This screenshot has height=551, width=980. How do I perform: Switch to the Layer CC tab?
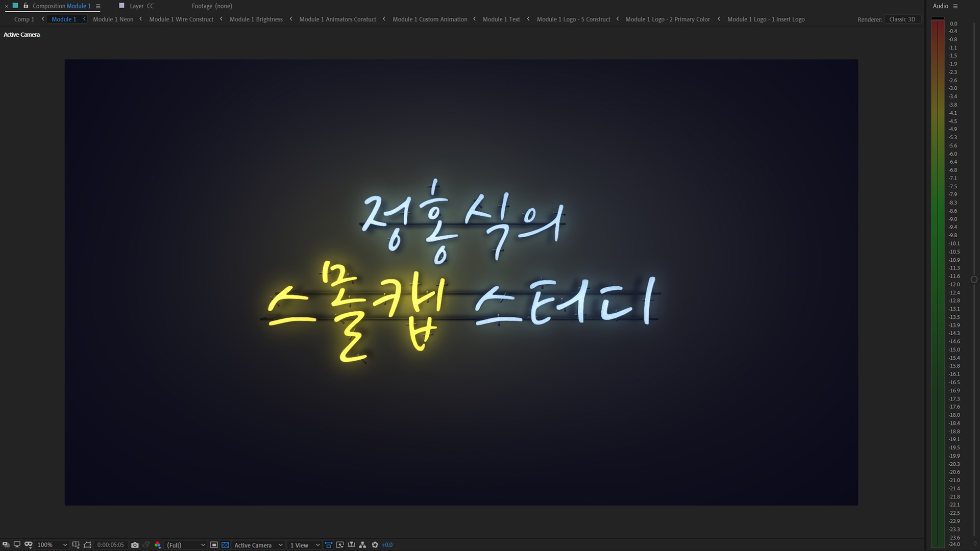141,6
